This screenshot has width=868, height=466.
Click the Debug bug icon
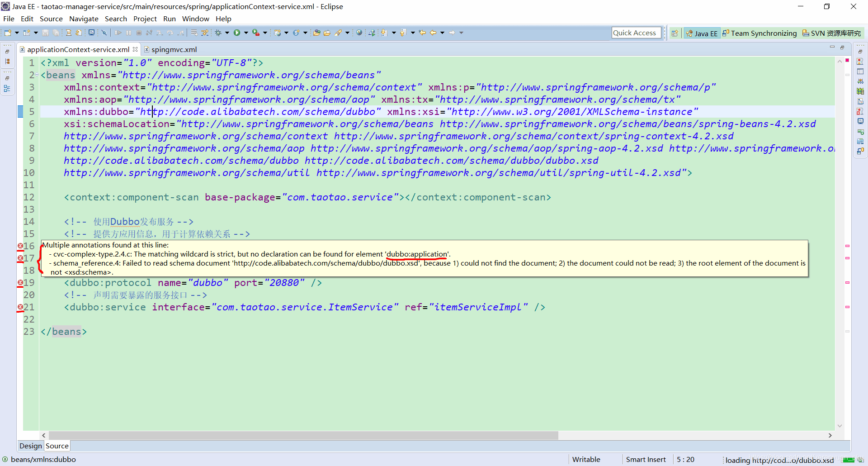point(218,33)
